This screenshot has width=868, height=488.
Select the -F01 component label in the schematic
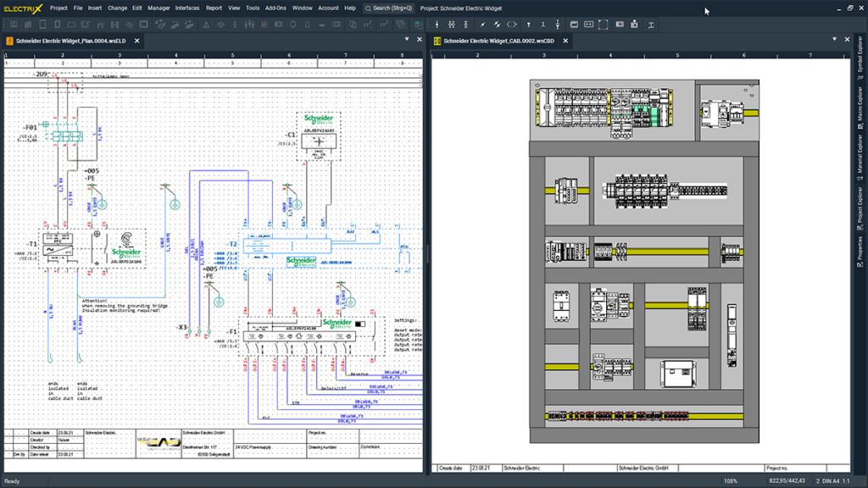[x=30, y=127]
